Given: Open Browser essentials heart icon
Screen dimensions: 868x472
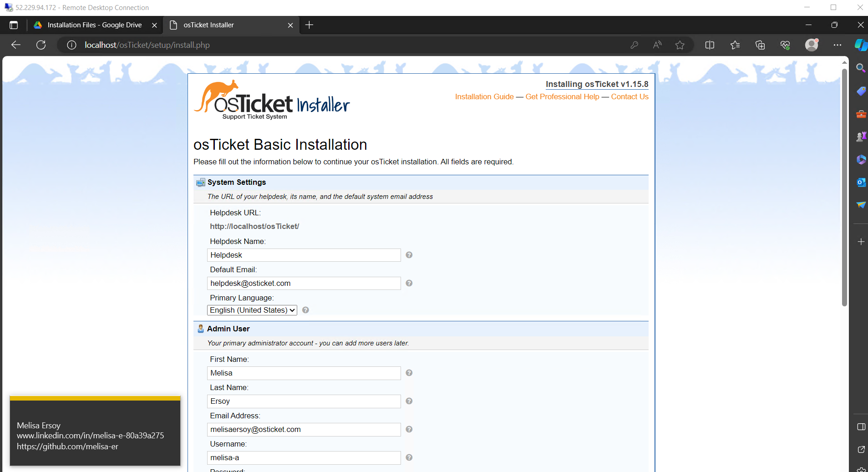Looking at the screenshot, I should pyautogui.click(x=785, y=45).
